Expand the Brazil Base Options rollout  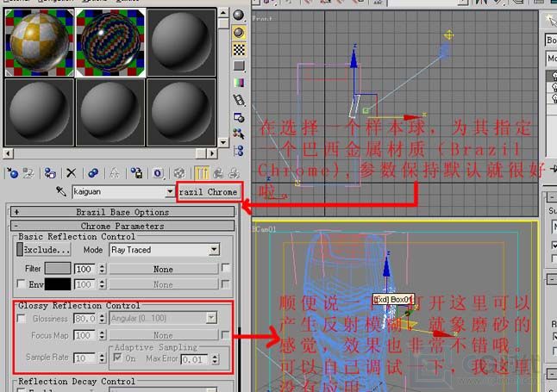point(122,212)
